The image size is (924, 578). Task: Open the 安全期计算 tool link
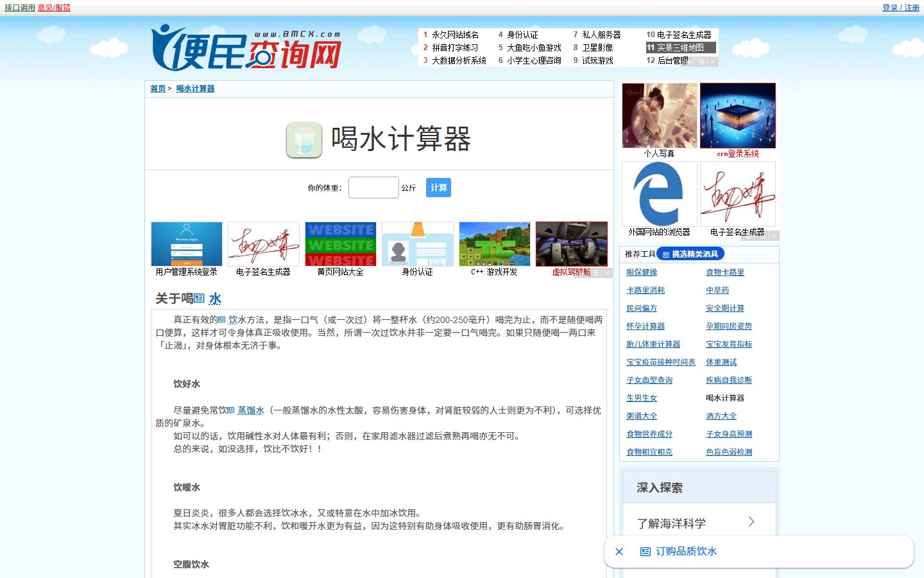pos(725,308)
